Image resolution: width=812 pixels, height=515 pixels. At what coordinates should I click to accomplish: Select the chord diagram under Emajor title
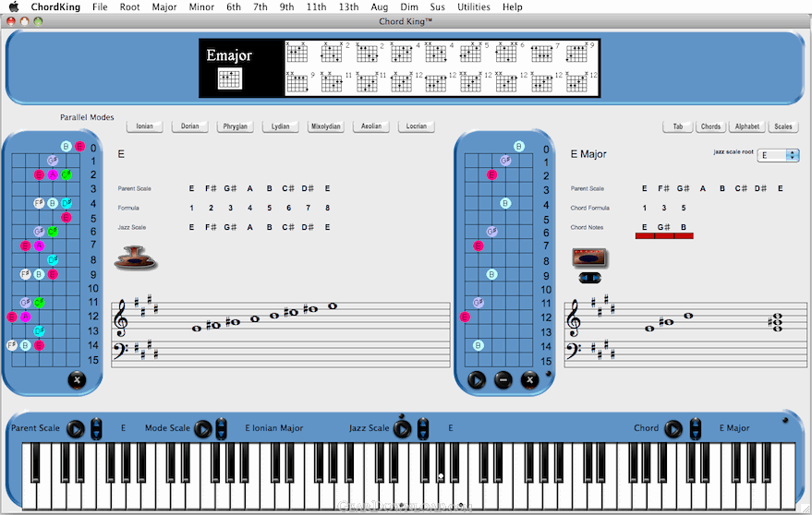(x=229, y=78)
